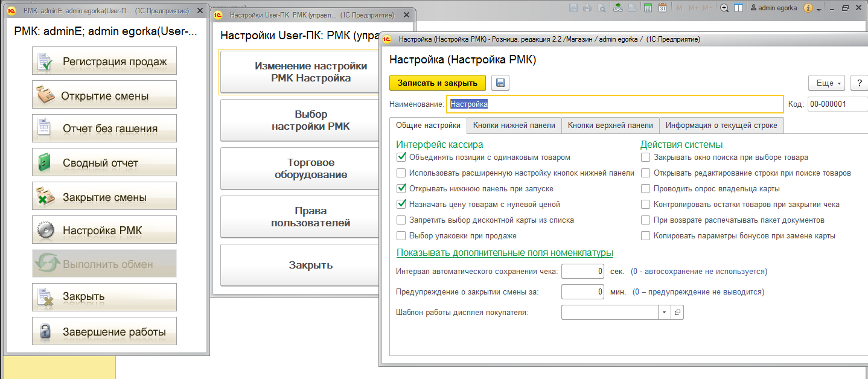
Task: Click the zoom magnifier icon
Action: (724, 8)
